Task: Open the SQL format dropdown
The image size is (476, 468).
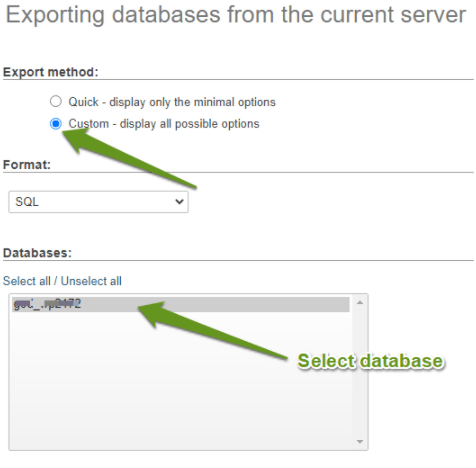Action: click(x=98, y=202)
